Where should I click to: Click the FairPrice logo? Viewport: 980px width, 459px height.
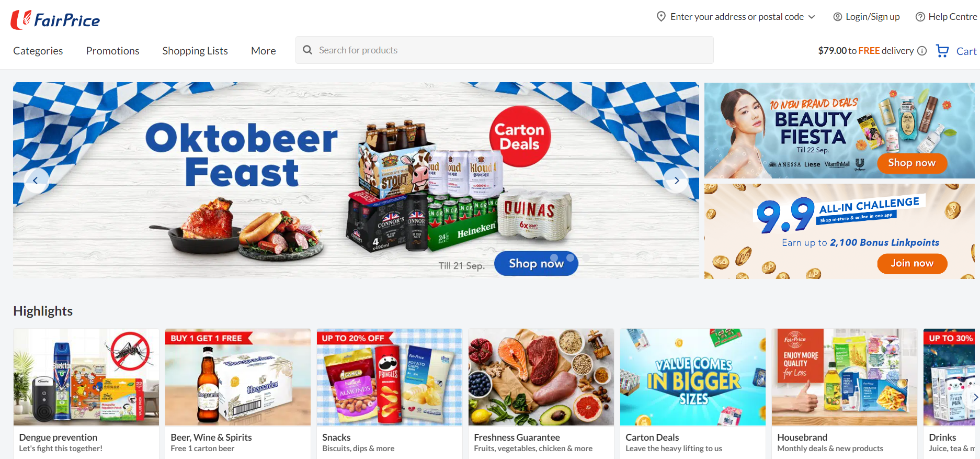55,20
